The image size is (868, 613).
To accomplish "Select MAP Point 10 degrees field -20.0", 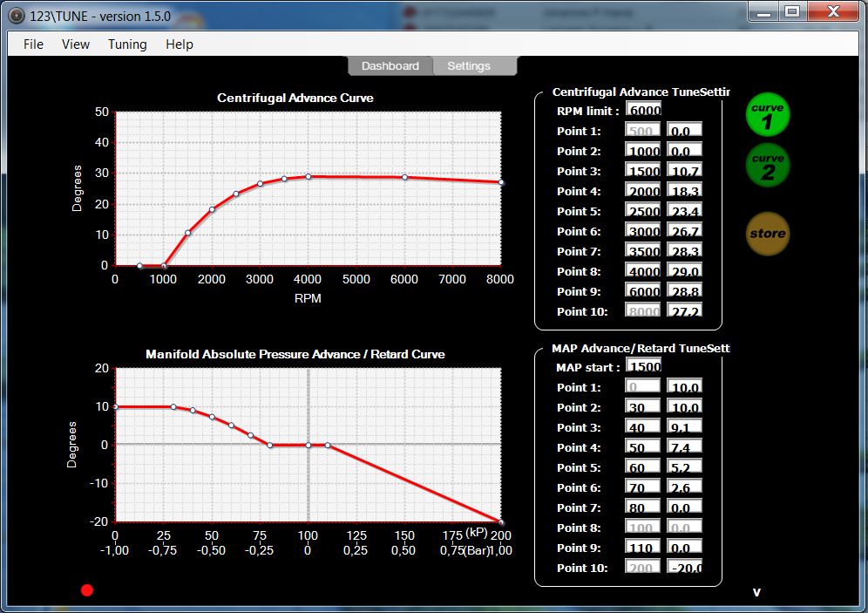I will coord(684,568).
